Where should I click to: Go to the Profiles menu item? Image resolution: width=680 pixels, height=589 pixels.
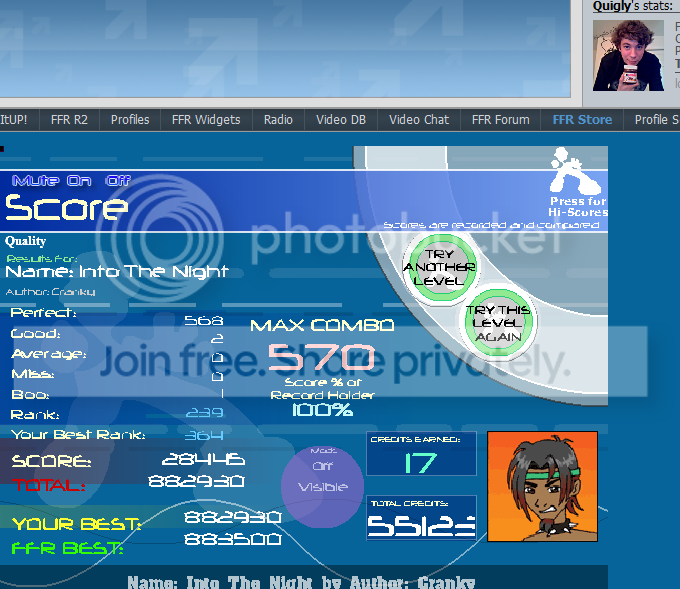pyautogui.click(x=130, y=119)
